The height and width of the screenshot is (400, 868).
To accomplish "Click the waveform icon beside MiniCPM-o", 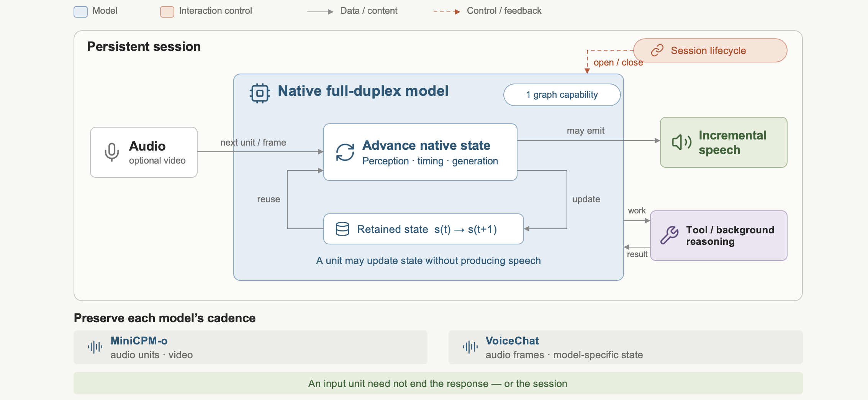I will 95,347.
